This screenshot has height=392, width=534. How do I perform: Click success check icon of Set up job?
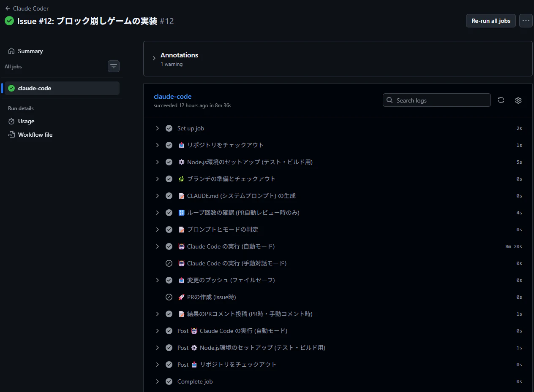pyautogui.click(x=169, y=128)
